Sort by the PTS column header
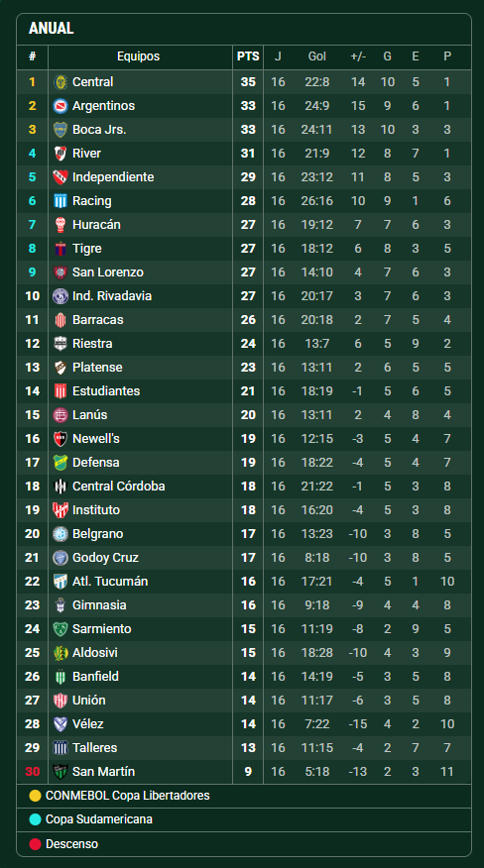This screenshot has height=868, width=484. 248,56
